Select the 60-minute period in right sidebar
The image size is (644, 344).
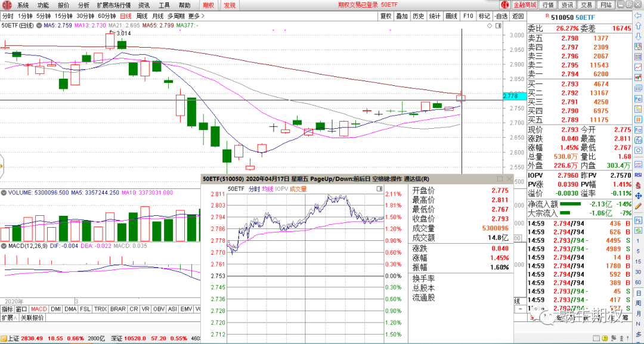pos(639,283)
